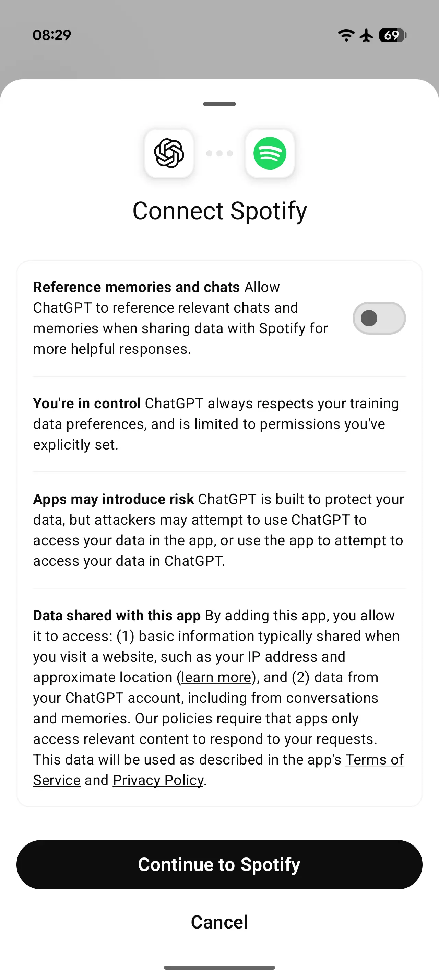
Task: Enable Reference memories and chats toggle
Action: tap(379, 318)
